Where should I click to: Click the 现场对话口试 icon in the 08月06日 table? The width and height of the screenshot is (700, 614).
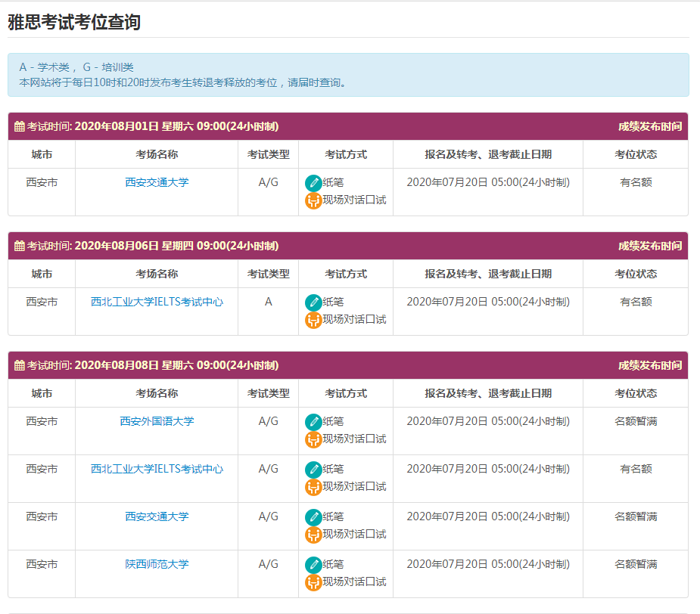[x=313, y=320]
